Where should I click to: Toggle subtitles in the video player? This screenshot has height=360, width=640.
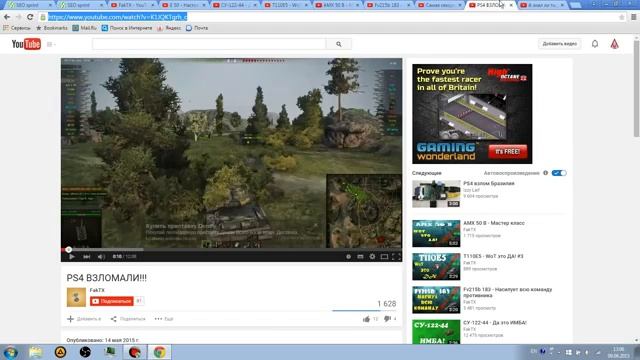(x=360, y=256)
